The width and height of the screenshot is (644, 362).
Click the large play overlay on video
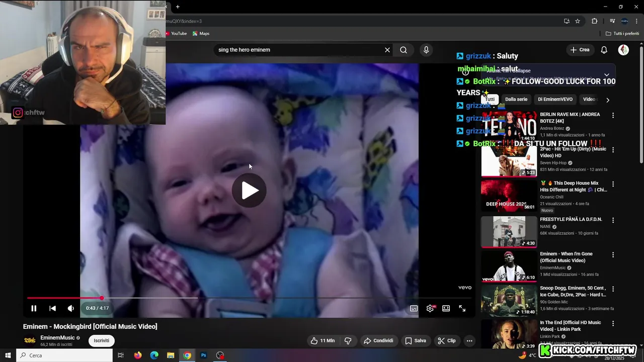pyautogui.click(x=249, y=191)
